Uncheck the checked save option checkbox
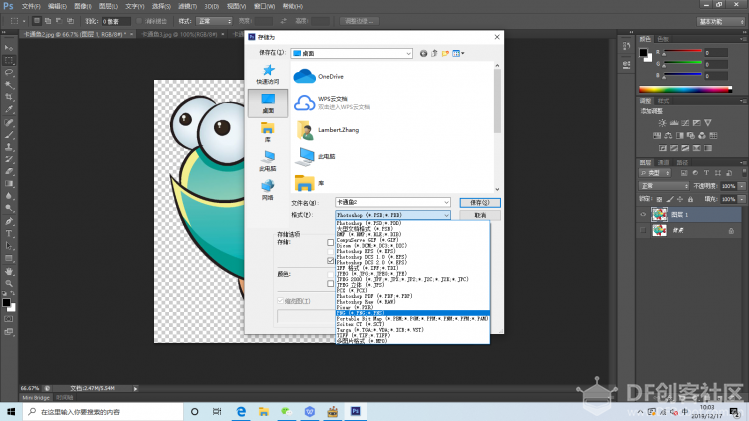This screenshot has height=421, width=749. pyautogui.click(x=331, y=260)
